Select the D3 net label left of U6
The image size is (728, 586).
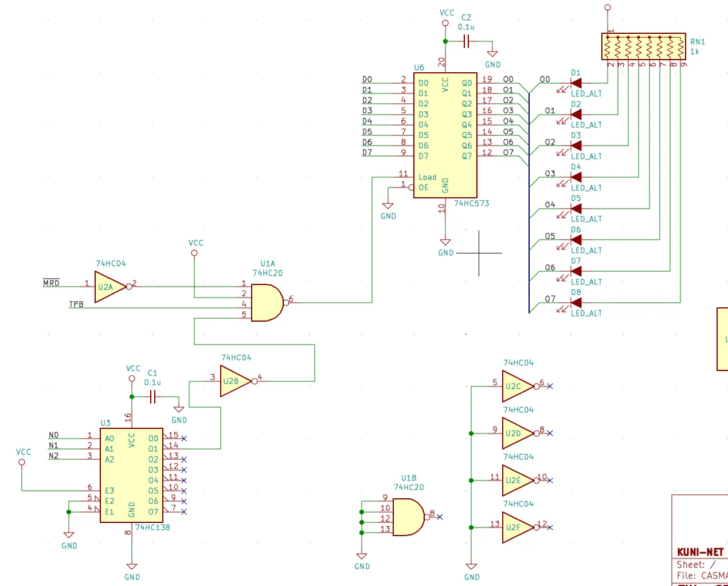tap(367, 111)
